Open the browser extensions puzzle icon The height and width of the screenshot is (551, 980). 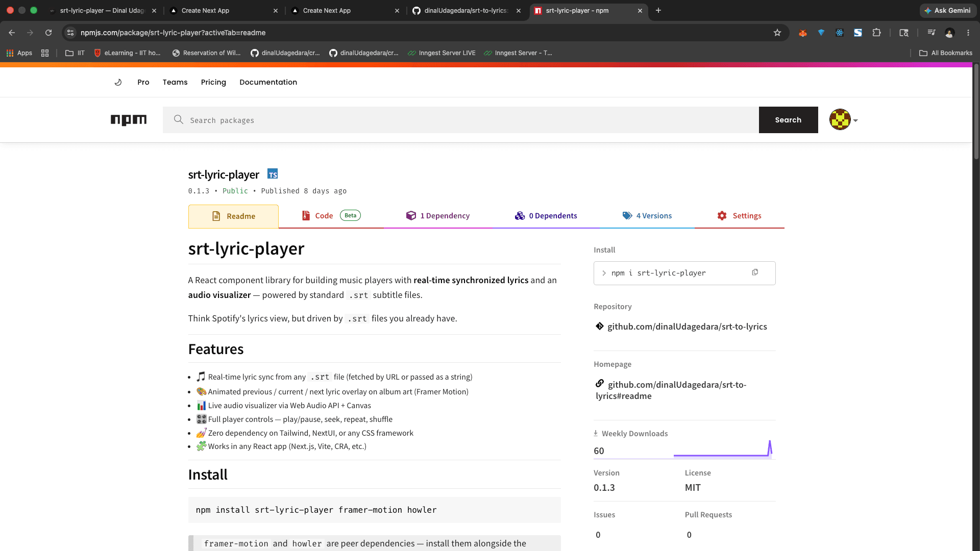pos(876,33)
